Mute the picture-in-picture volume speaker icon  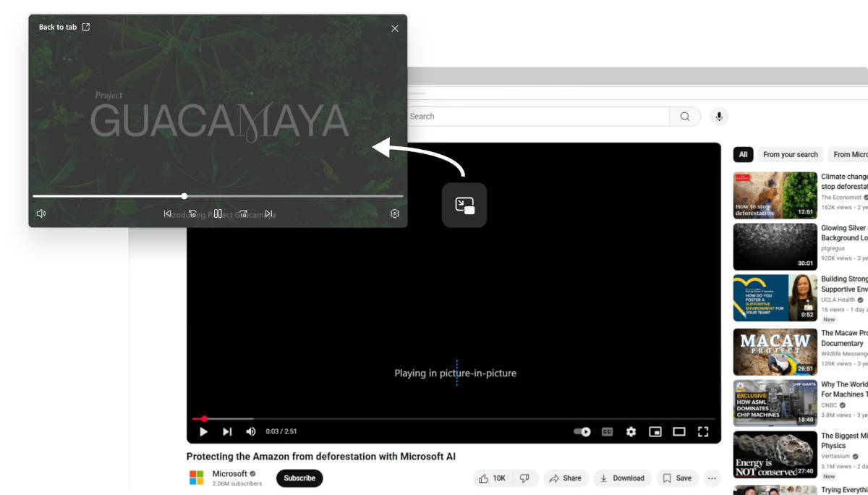41,213
